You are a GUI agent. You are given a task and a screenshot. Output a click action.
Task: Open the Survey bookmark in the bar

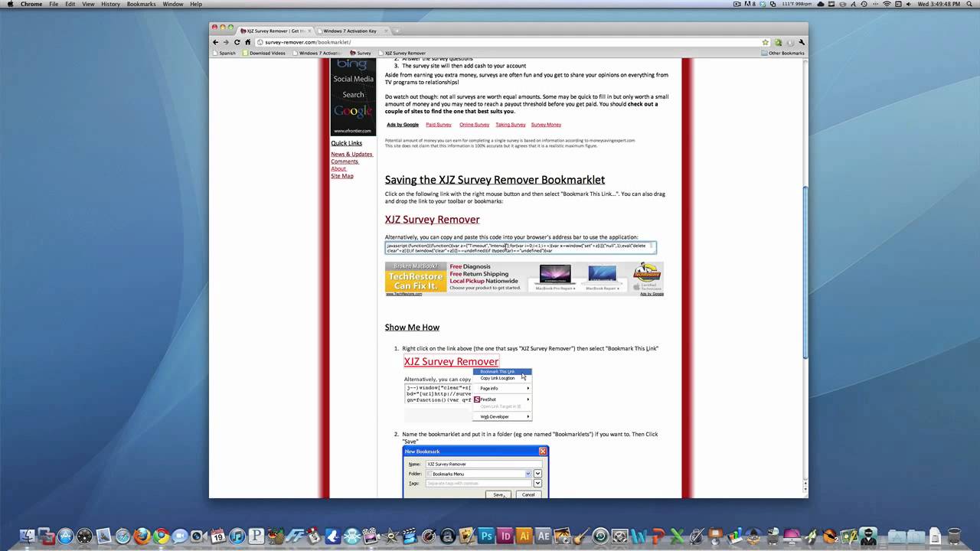360,53
